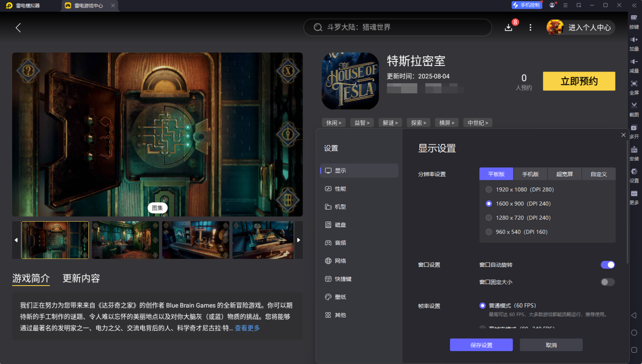Open the 图集 gallery button
Screen dimensions: 642x364
(x=157, y=208)
